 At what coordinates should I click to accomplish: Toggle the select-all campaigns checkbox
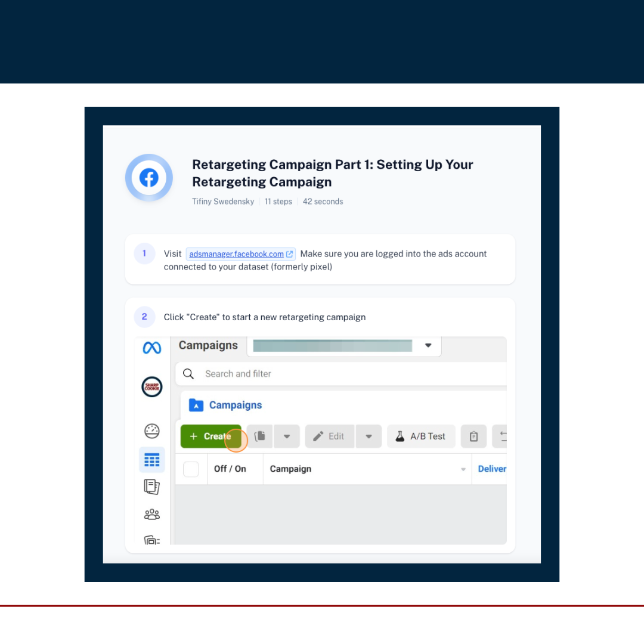[191, 469]
